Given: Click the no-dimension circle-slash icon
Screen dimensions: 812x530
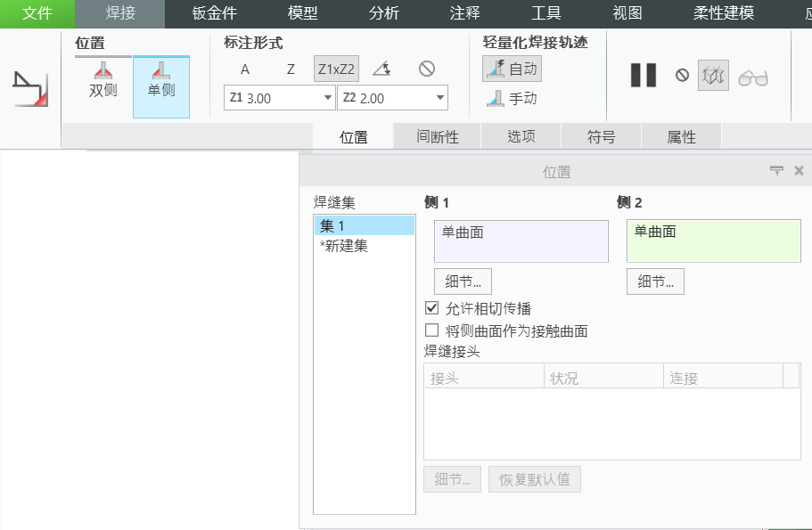Looking at the screenshot, I should (427, 69).
